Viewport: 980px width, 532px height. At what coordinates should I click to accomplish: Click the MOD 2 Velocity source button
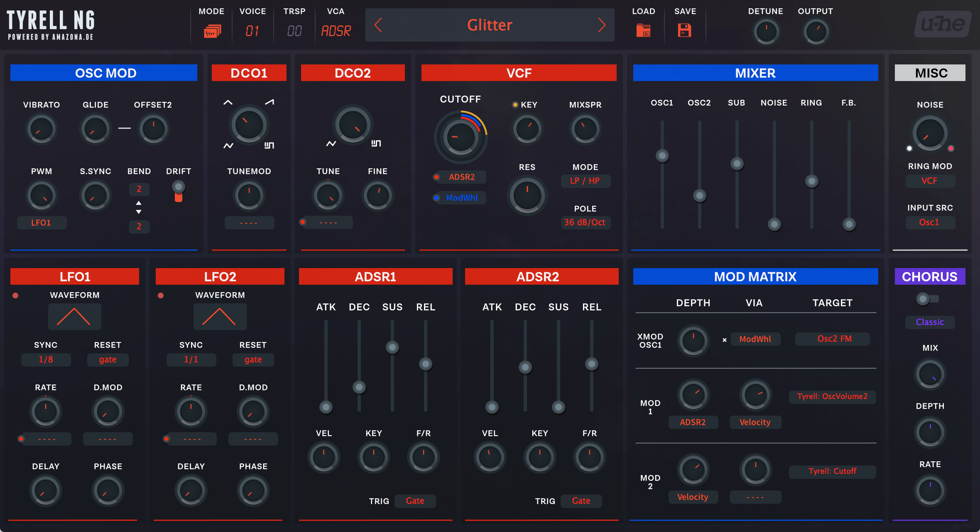coord(693,497)
